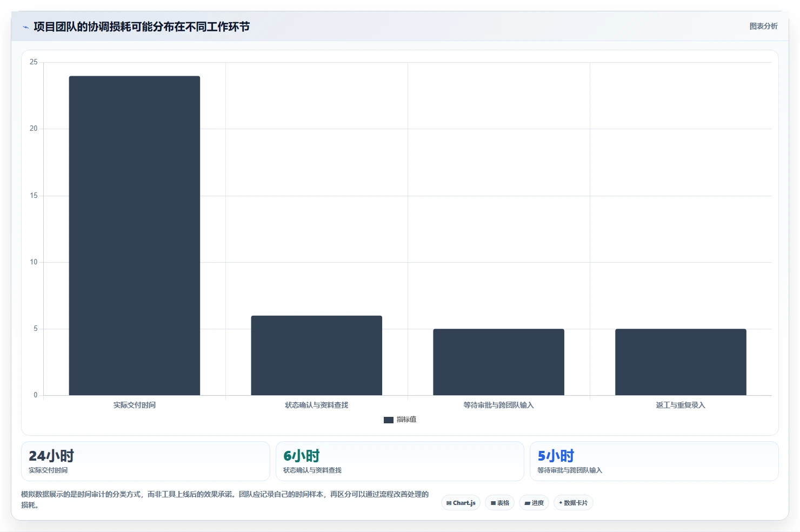This screenshot has height=532, width=800.
Task: Click 等待审批与跨团队输入 caption under 5小时
Action: coord(570,470)
